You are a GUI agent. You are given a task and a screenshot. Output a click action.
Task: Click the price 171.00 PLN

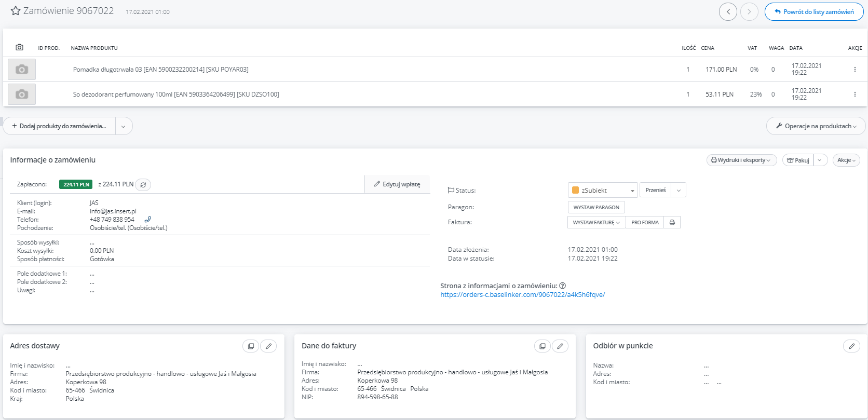click(721, 69)
